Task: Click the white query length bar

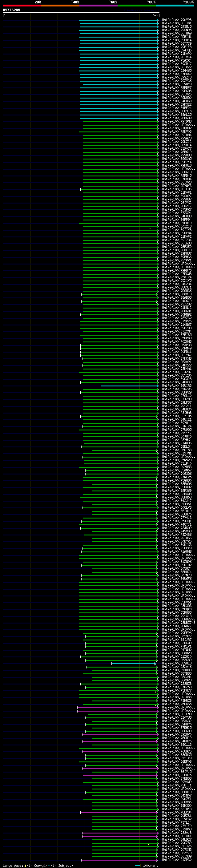Action: pyautogui.click(x=81, y=13)
